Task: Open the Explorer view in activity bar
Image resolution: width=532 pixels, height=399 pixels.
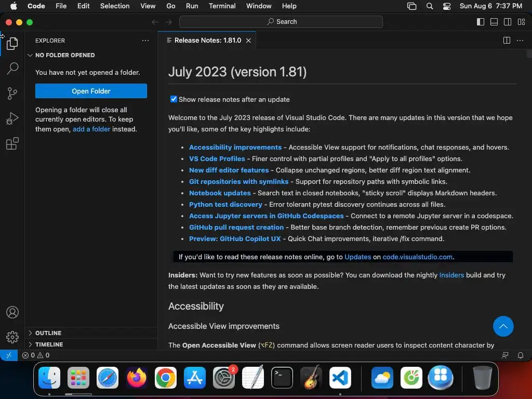Action: pos(12,44)
